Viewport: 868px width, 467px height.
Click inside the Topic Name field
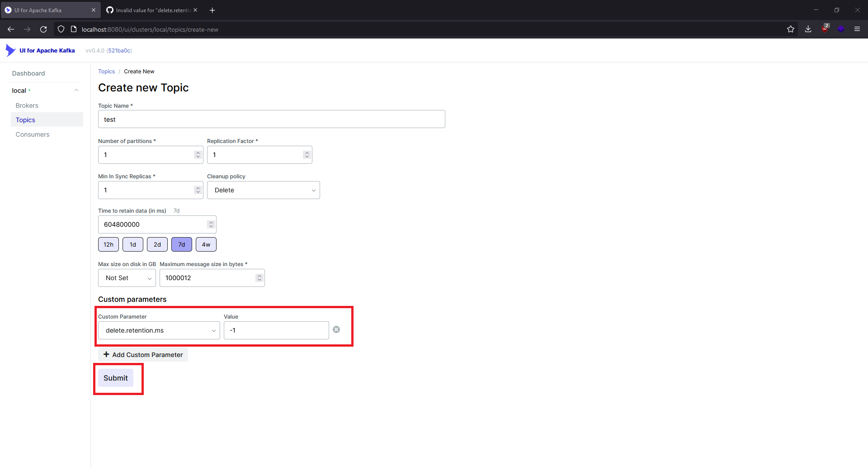tap(271, 119)
